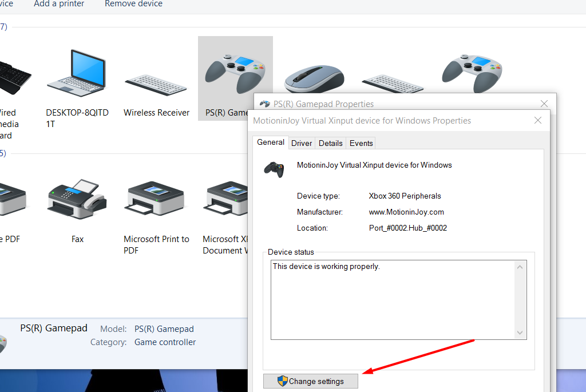Click the 'Wireless Receiver' device label
Viewport: 586px width, 392px height.
[x=157, y=113]
